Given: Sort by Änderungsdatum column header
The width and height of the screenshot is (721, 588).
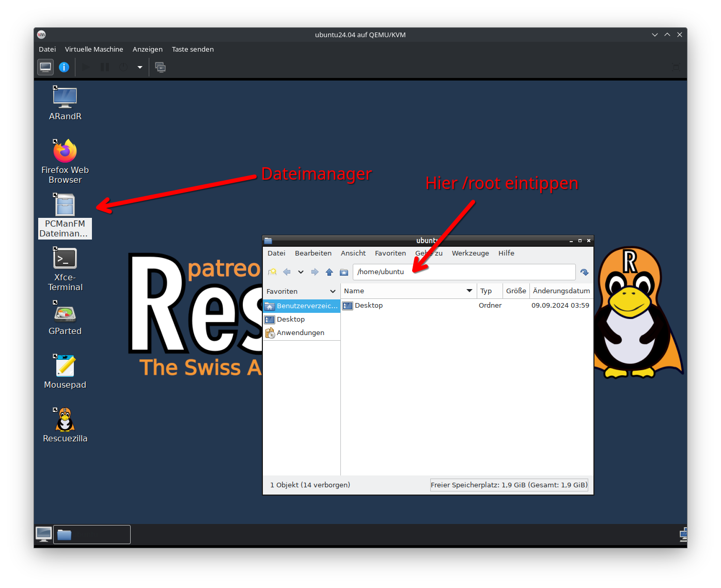Looking at the screenshot, I should coord(561,291).
